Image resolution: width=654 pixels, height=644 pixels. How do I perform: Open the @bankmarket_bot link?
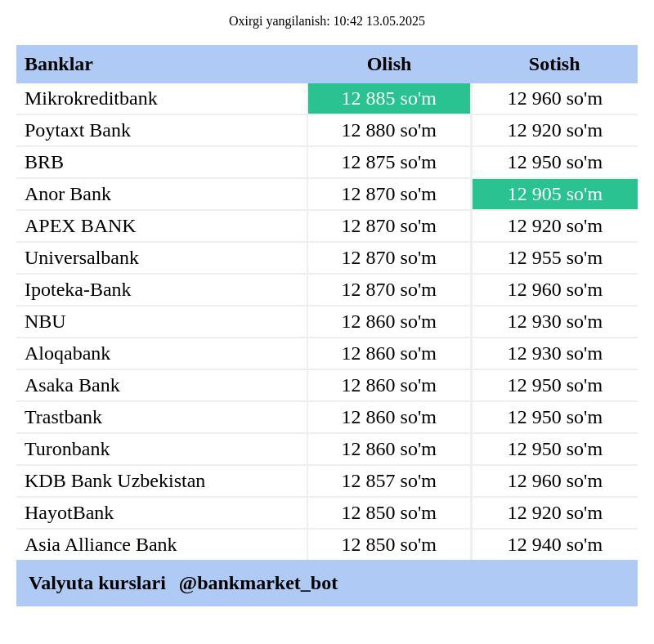[258, 583]
